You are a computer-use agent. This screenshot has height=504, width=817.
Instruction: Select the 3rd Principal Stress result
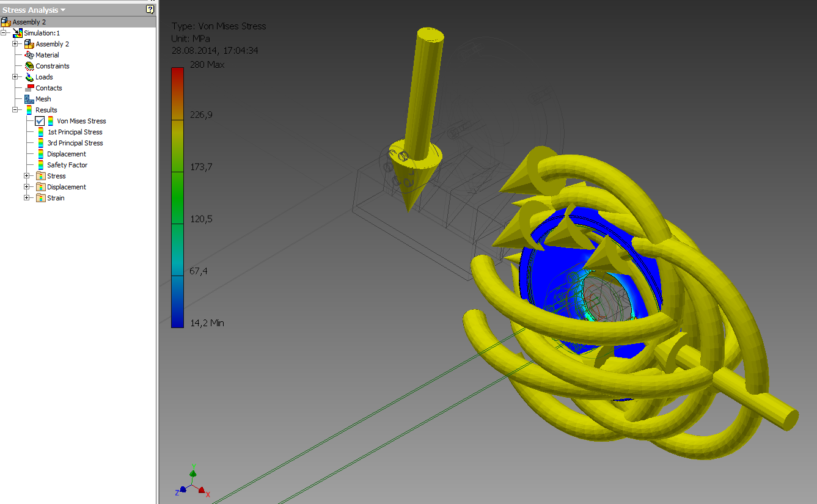click(x=42, y=143)
